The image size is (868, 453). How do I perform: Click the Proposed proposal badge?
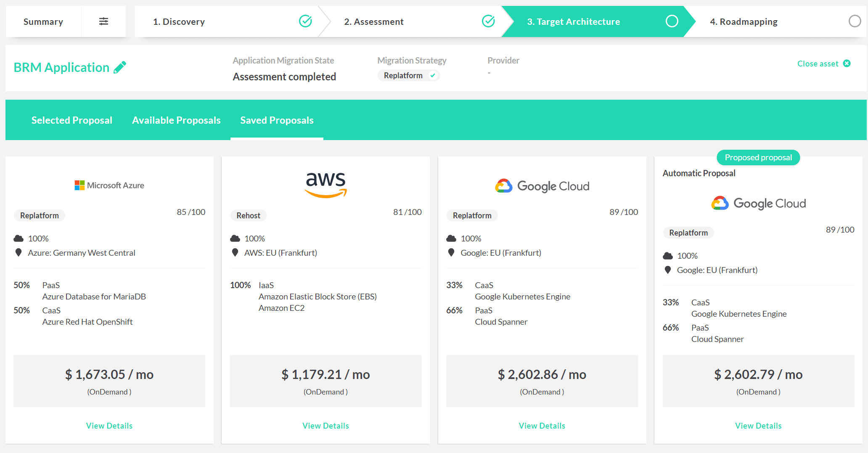(x=758, y=157)
